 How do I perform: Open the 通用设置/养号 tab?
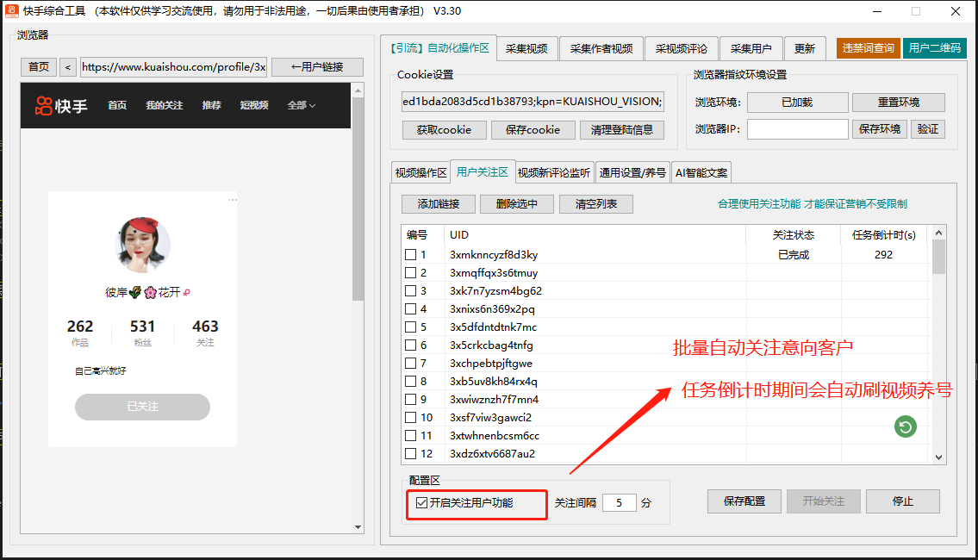(632, 172)
